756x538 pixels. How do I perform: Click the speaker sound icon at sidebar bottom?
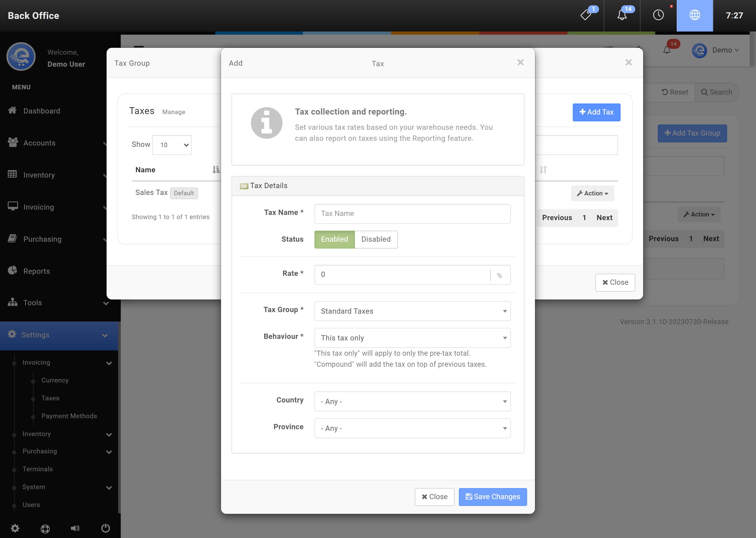tap(75, 528)
